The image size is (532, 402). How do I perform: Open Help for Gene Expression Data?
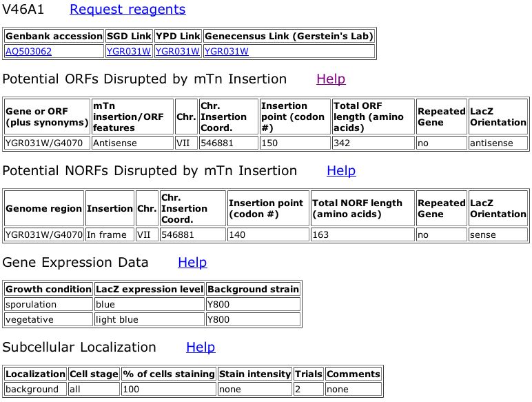point(192,262)
